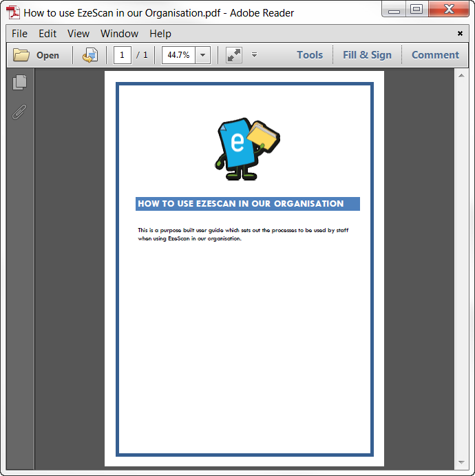Close the document with menu bar X
Screen dimensions: 475x476
[x=460, y=33]
